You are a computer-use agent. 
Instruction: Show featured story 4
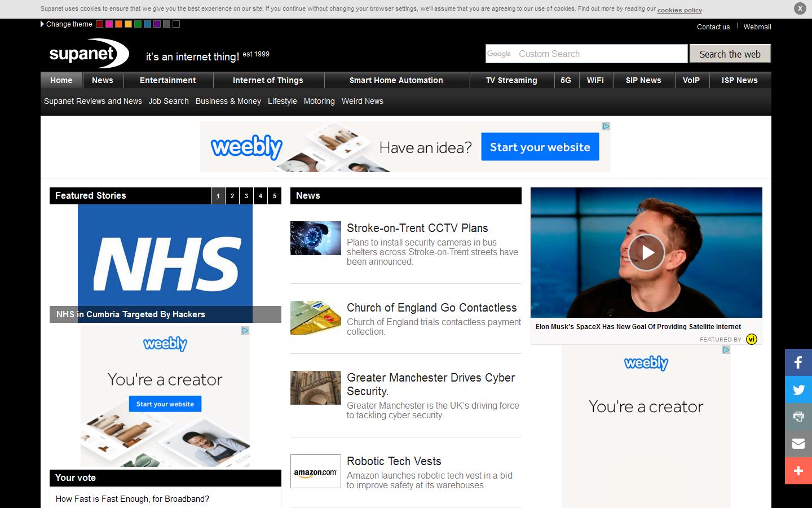click(261, 196)
